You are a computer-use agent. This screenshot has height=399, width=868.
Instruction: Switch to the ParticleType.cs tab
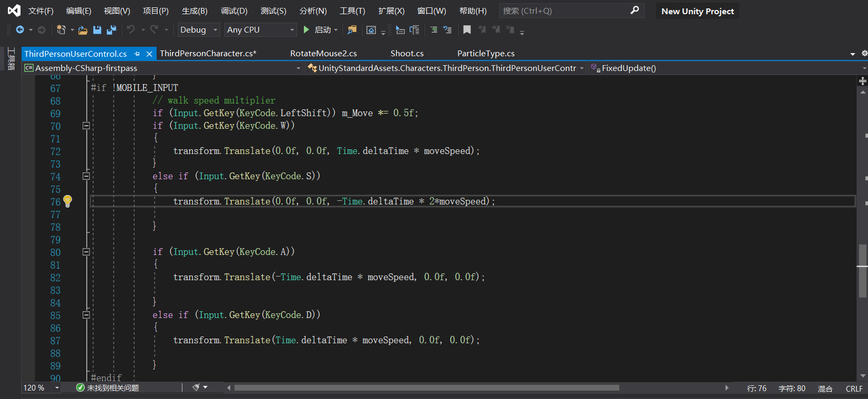486,54
